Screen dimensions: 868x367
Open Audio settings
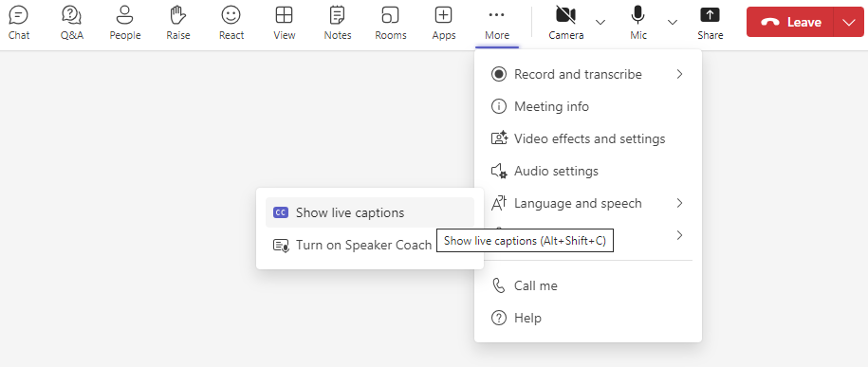(588, 171)
